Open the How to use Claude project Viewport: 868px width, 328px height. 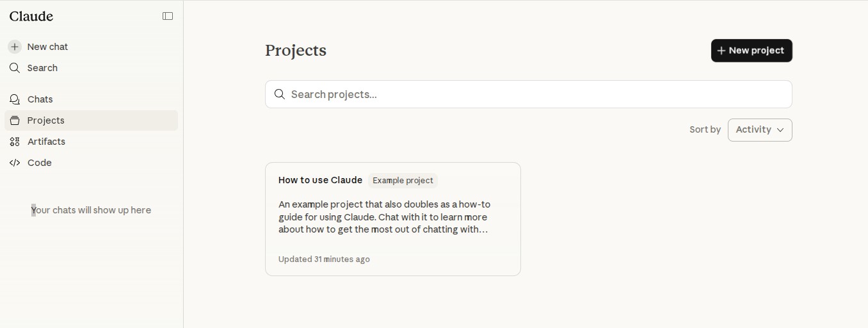321,180
